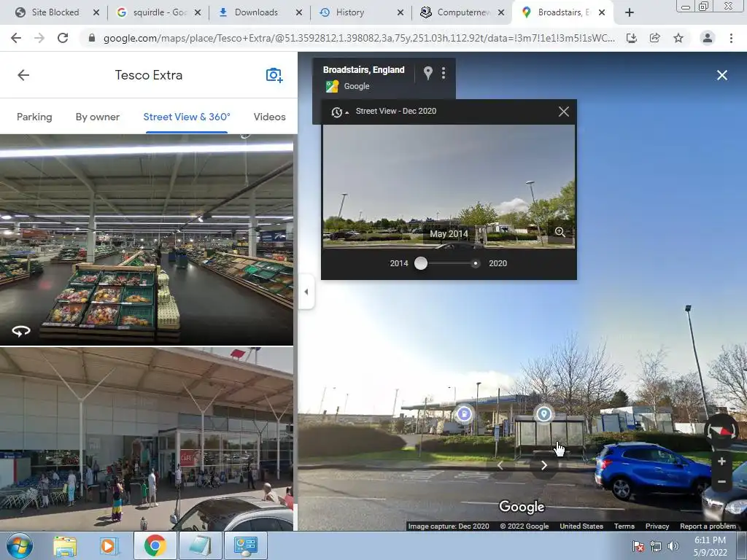Zoom in street view with plus button
Viewport: 747px width, 560px height.
coord(721,461)
